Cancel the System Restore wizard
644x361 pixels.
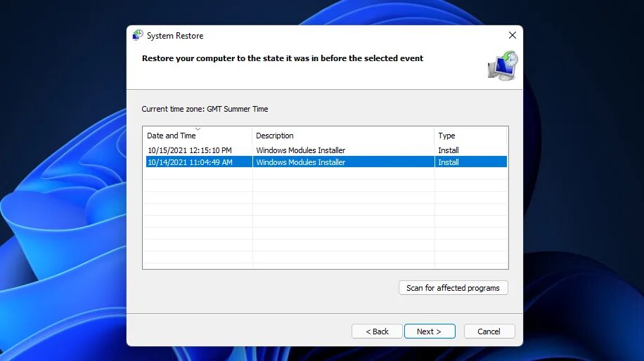coord(489,331)
